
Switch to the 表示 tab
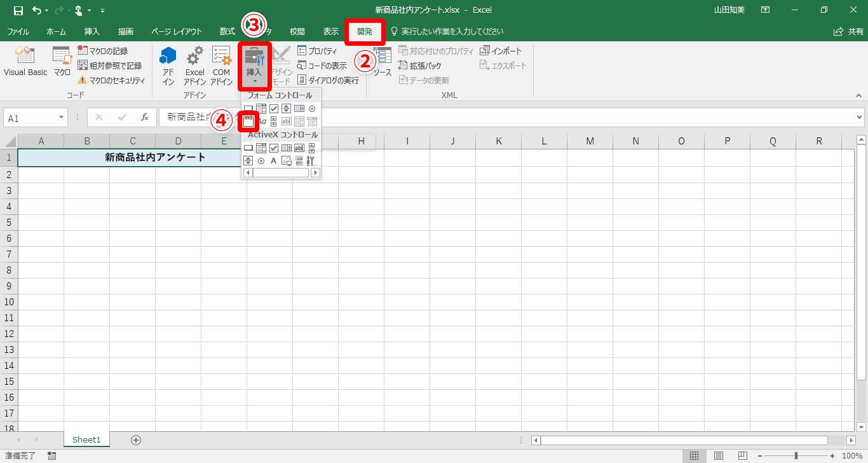331,32
